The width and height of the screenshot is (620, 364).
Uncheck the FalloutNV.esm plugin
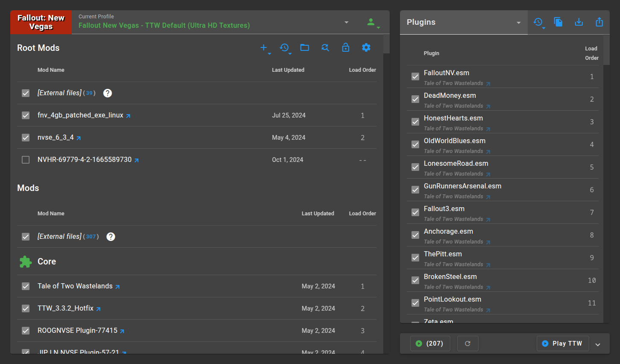(415, 76)
